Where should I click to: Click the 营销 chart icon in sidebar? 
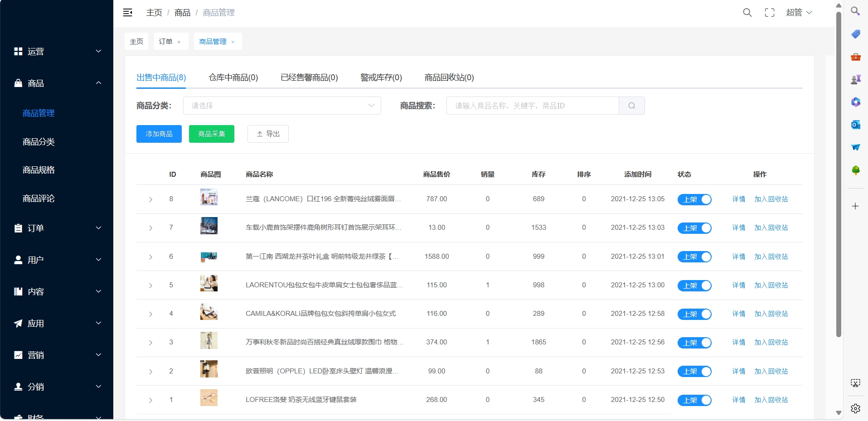tap(18, 355)
